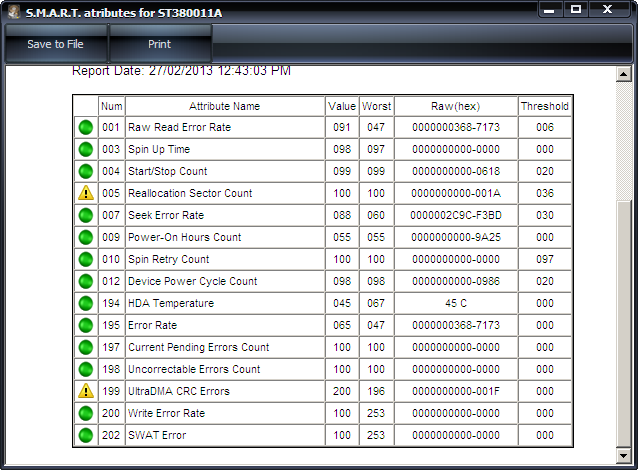The width and height of the screenshot is (638, 470).
Task: Click the raw value 0000000000-001A
Action: pos(456,193)
